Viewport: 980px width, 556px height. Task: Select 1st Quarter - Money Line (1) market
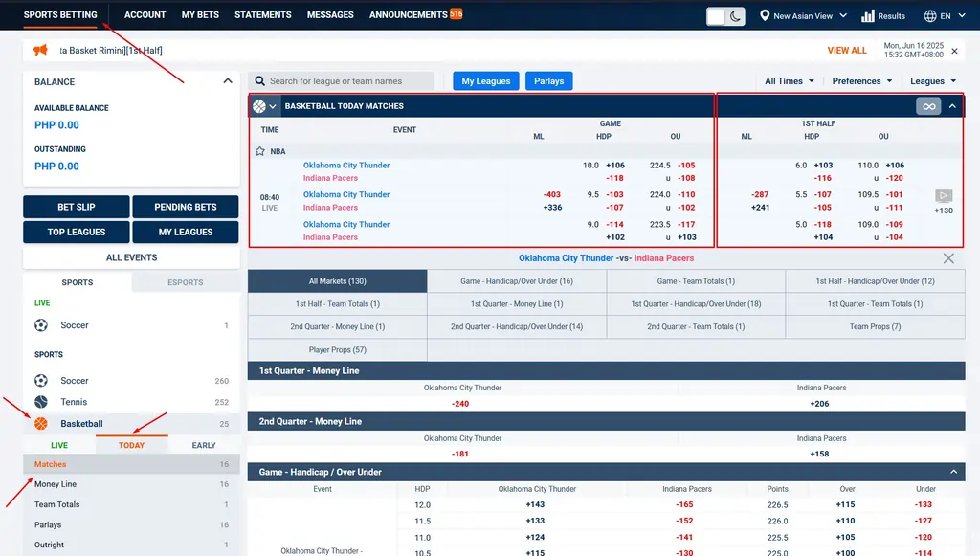(517, 304)
